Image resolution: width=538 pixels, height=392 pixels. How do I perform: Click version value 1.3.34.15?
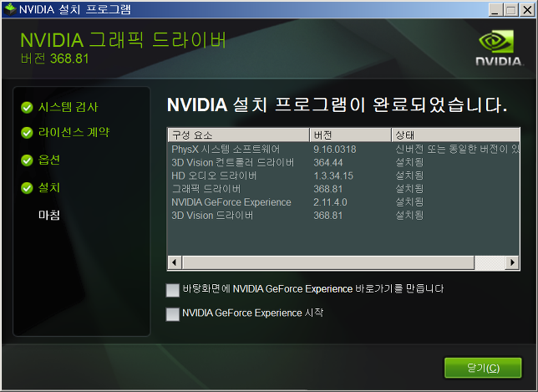coord(333,176)
